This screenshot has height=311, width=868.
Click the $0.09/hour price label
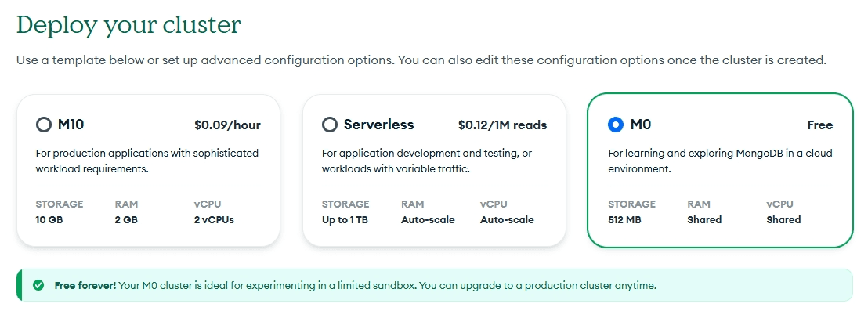[x=227, y=125]
